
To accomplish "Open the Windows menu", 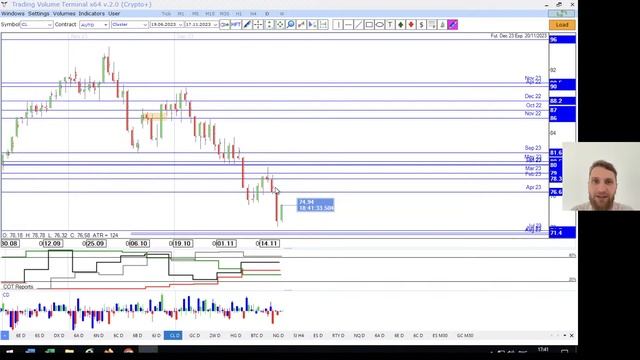I will 13,13.
